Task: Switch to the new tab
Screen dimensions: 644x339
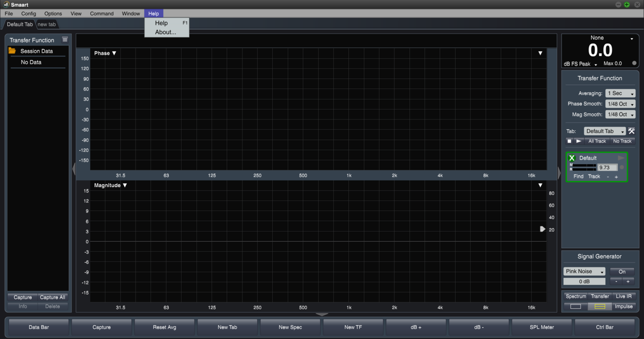Action: coord(47,24)
